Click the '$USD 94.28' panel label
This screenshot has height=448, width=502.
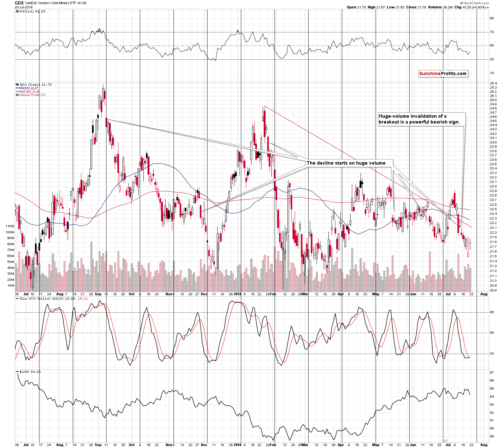coord(30,372)
